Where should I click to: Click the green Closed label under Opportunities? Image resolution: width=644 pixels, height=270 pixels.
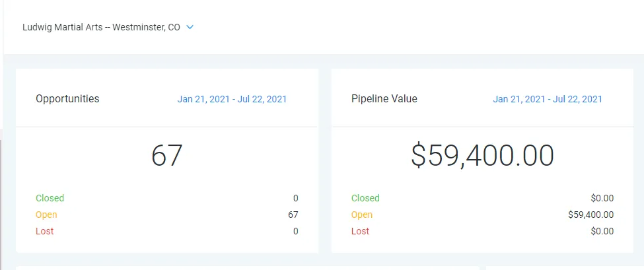tap(50, 198)
